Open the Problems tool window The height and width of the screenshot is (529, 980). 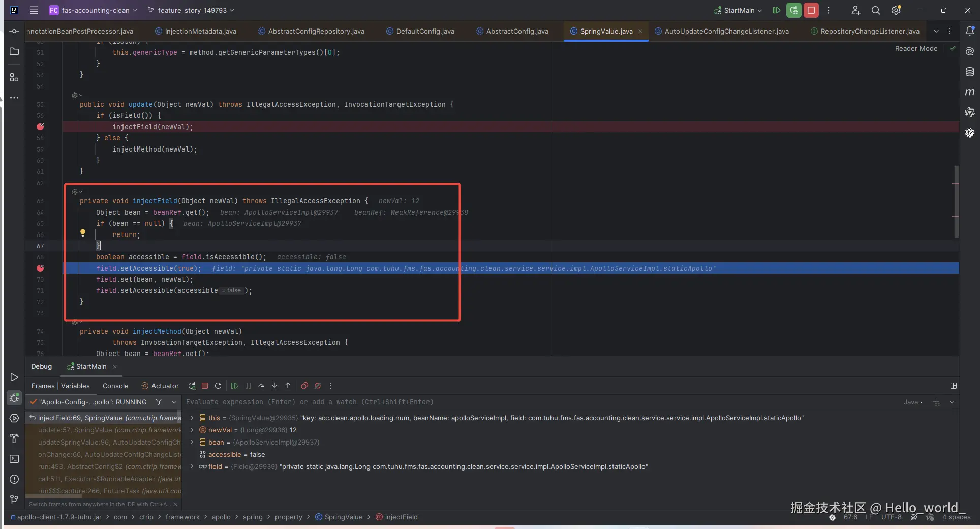point(14,479)
